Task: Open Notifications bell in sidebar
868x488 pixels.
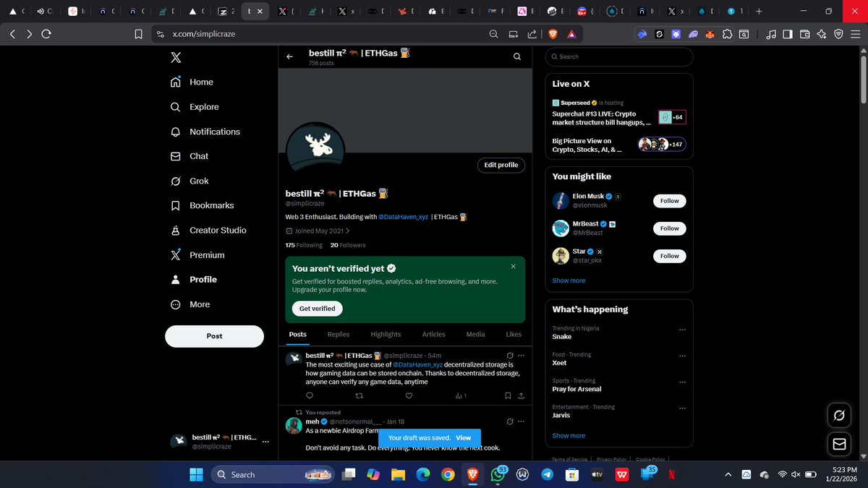Action: 205,132
